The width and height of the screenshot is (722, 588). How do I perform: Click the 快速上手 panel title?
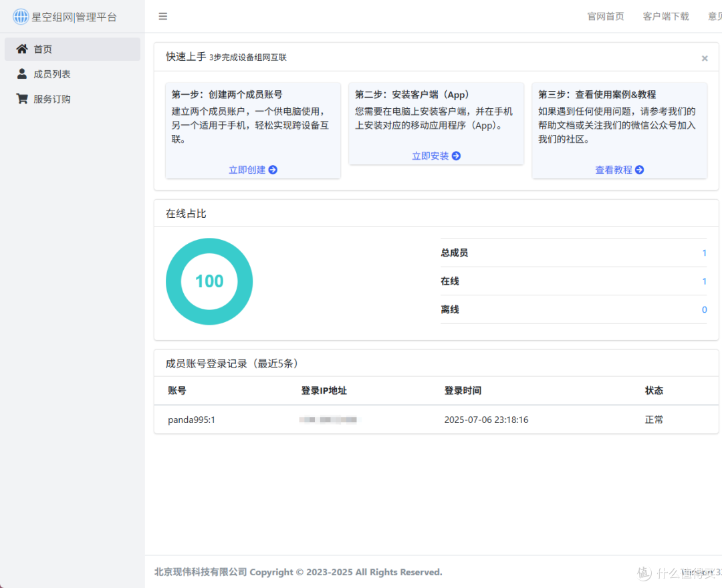[x=186, y=57]
